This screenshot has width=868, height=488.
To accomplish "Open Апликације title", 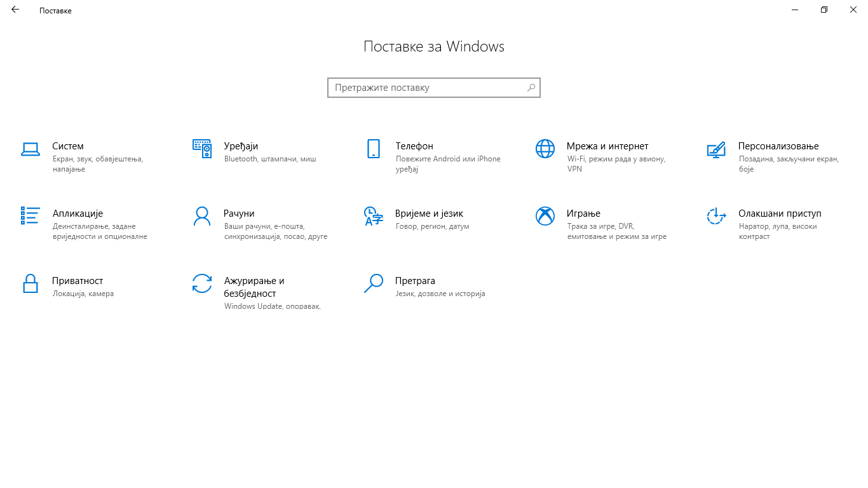I will point(78,213).
